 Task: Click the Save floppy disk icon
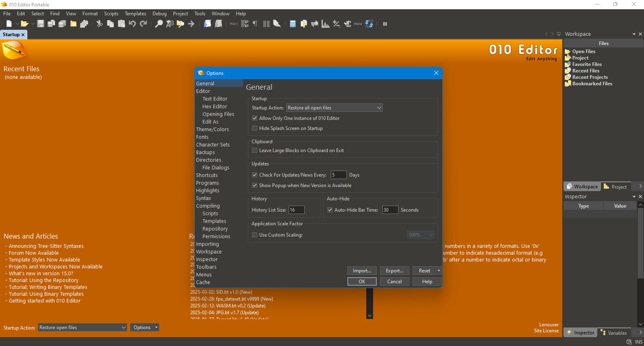[40, 24]
